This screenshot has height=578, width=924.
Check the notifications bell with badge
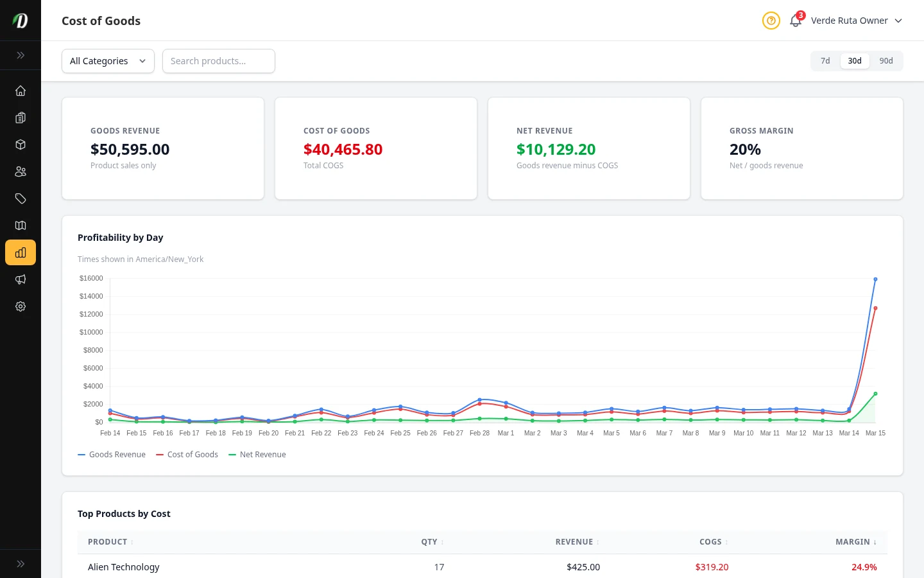pyautogui.click(x=795, y=21)
